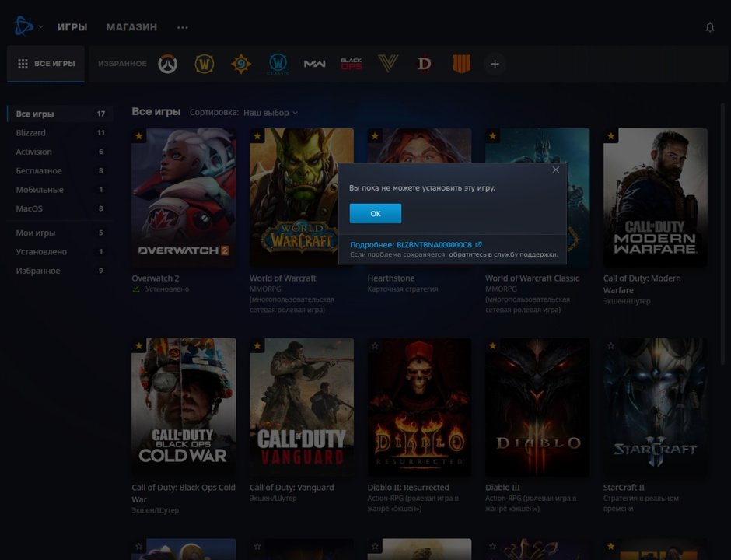
Task: Open World of Warcraft favorites icon
Action: pos(204,64)
